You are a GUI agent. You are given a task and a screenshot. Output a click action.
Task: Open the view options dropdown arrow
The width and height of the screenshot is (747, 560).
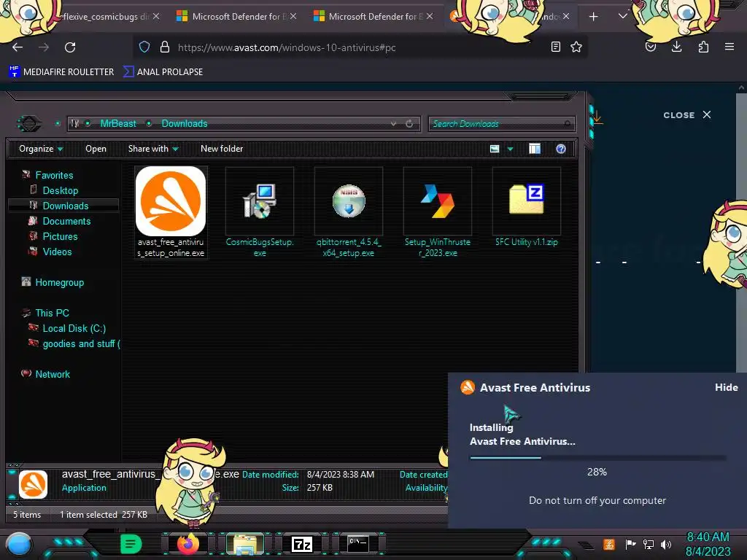coord(510,149)
